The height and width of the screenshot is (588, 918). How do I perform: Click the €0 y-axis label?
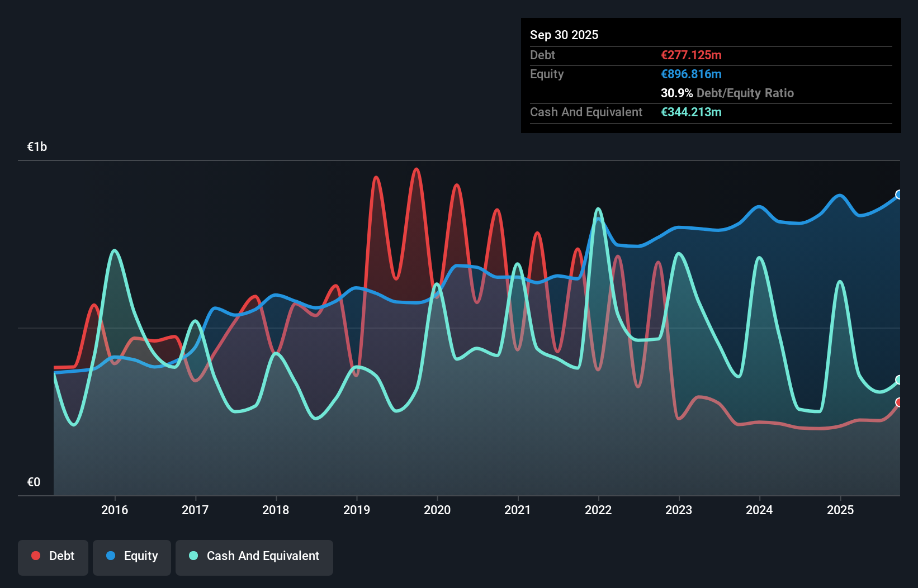34,482
